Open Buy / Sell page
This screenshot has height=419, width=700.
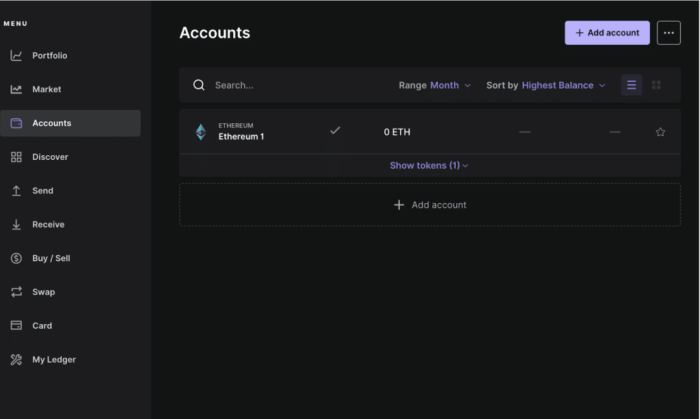(51, 258)
